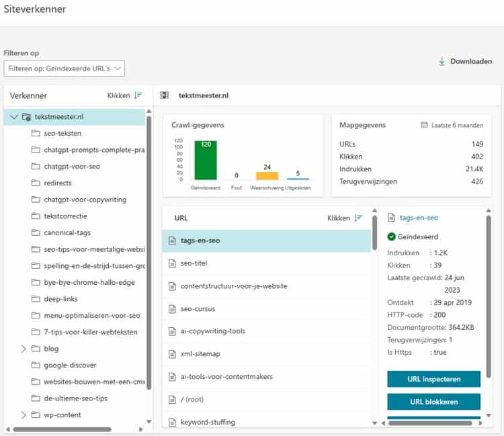Click the URL blokkeren button
Screen dimensions: 504x436
[x=433, y=402]
